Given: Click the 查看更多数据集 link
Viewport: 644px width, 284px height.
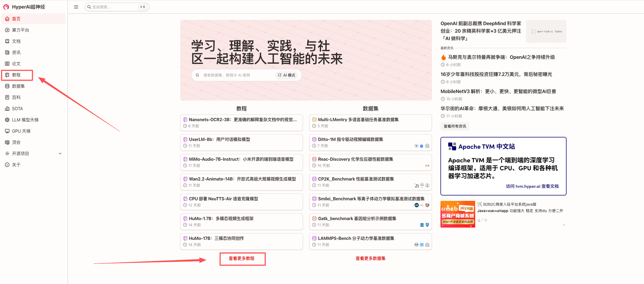Looking at the screenshot, I should (x=370, y=258).
